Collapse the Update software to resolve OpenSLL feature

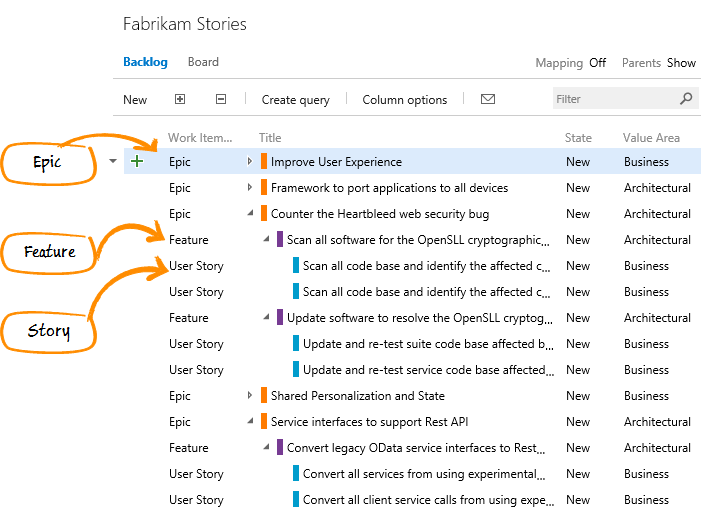[267, 317]
